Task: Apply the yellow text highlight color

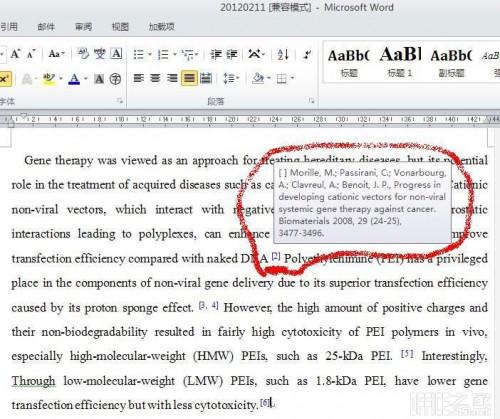Action: pos(49,79)
